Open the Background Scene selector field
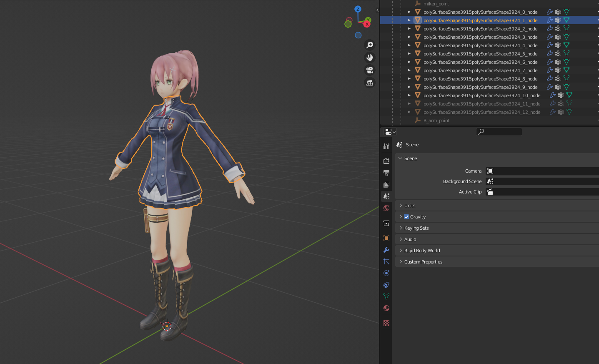This screenshot has width=599, height=364. (x=542, y=181)
